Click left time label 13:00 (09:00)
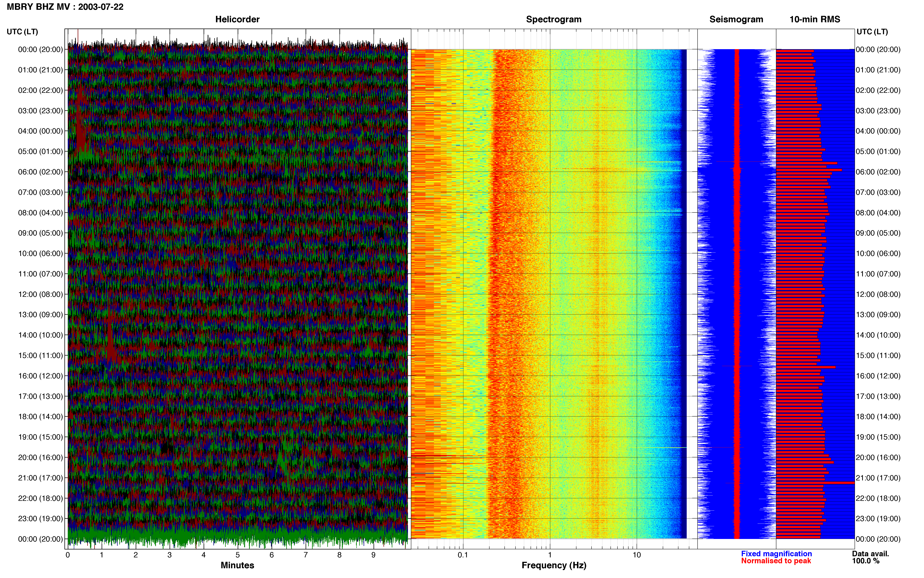Image resolution: width=924 pixels, height=578 pixels. point(41,315)
